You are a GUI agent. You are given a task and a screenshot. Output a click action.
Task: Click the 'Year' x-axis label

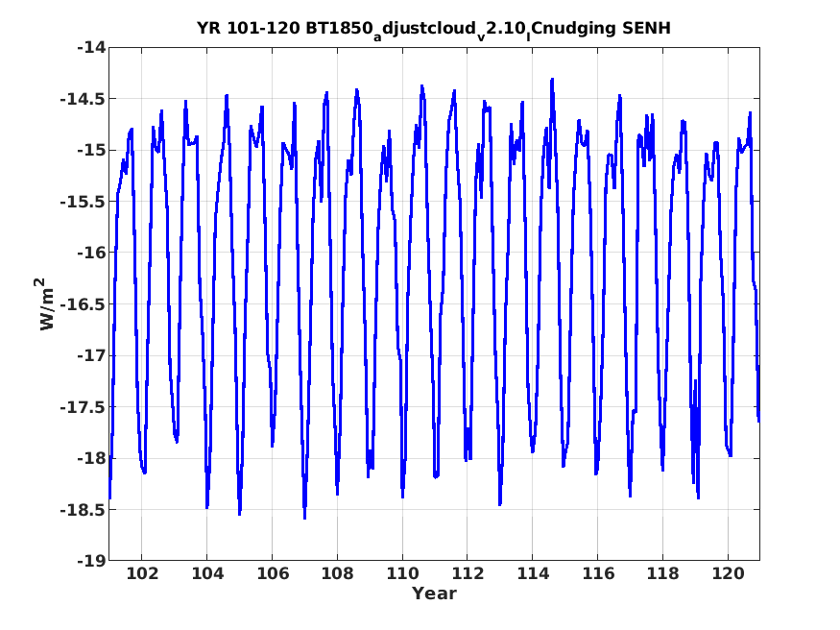434,594
